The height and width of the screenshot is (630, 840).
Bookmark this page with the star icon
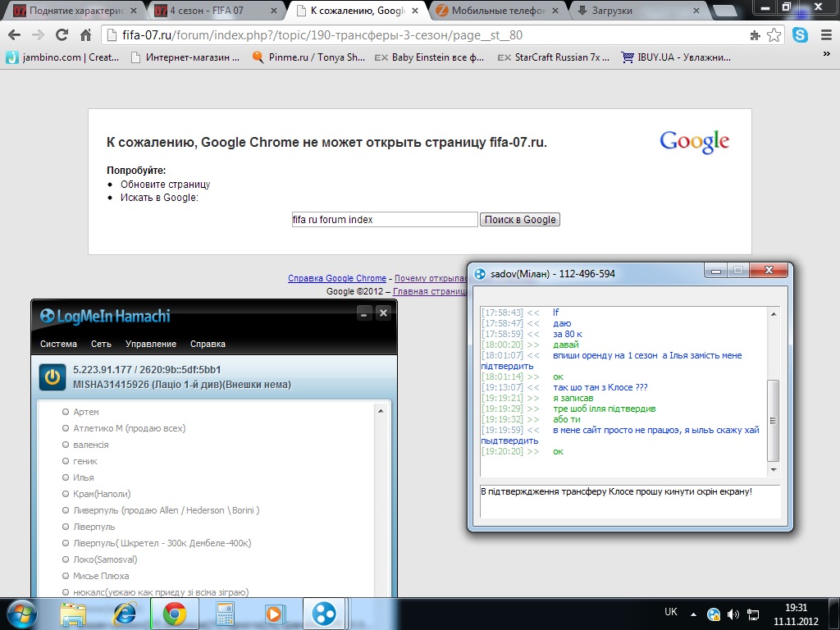click(x=774, y=35)
